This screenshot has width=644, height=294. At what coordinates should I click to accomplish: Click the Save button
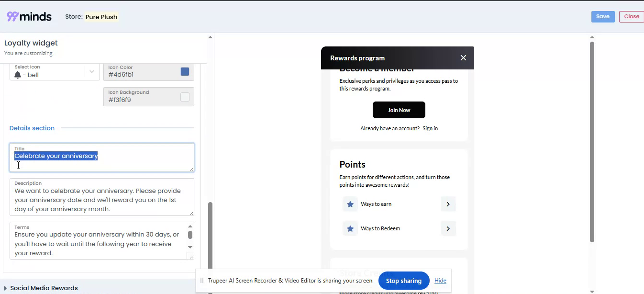[603, 17]
